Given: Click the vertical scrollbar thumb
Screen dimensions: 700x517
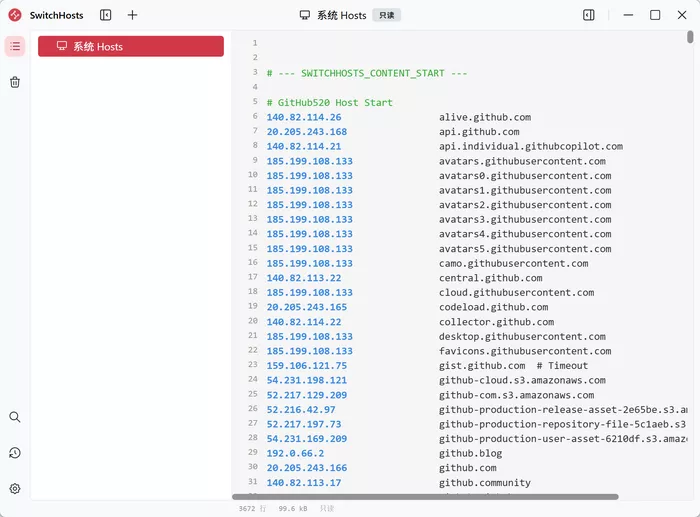Looking at the screenshot, I should point(690,37).
